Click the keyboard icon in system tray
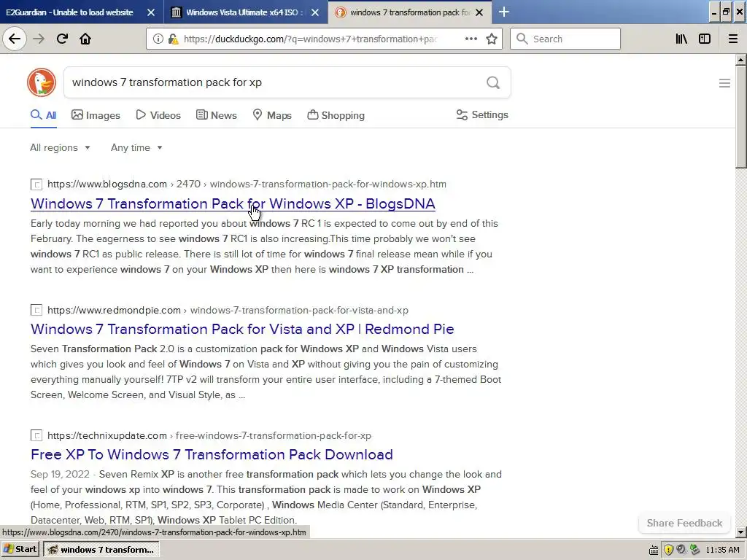Viewport: 747px width, 560px height. 654,550
